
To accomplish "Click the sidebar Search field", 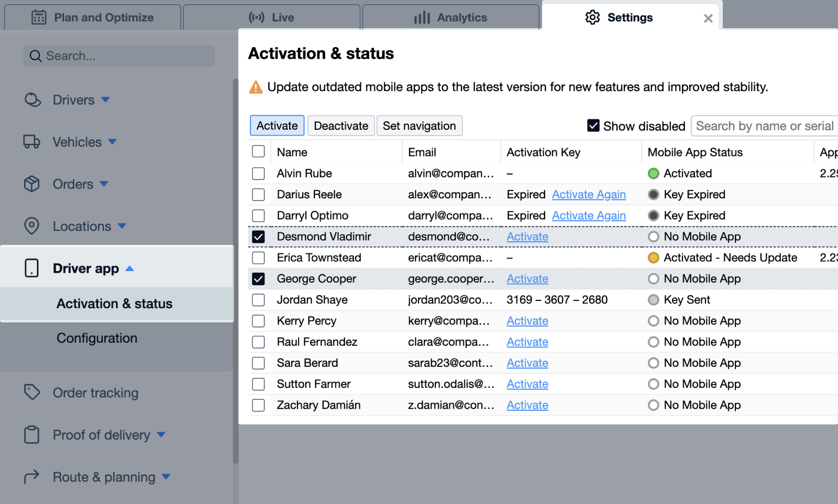I will [119, 56].
